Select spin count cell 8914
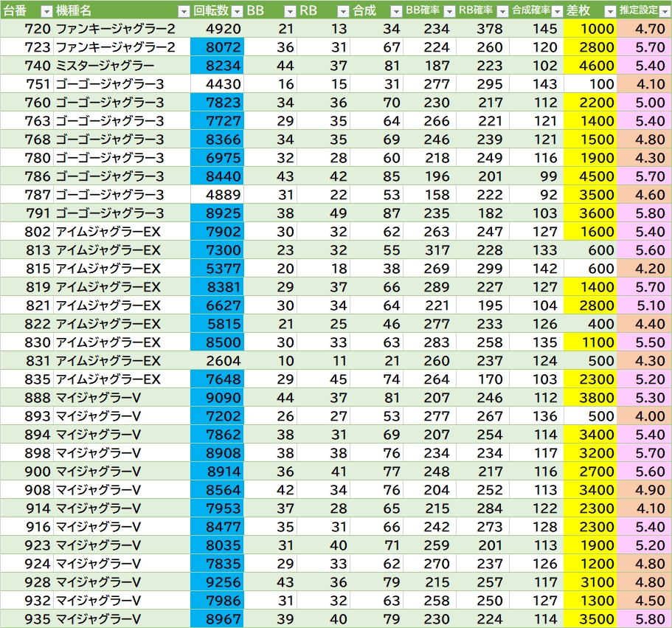The height and width of the screenshot is (628, 672). pyautogui.click(x=218, y=471)
